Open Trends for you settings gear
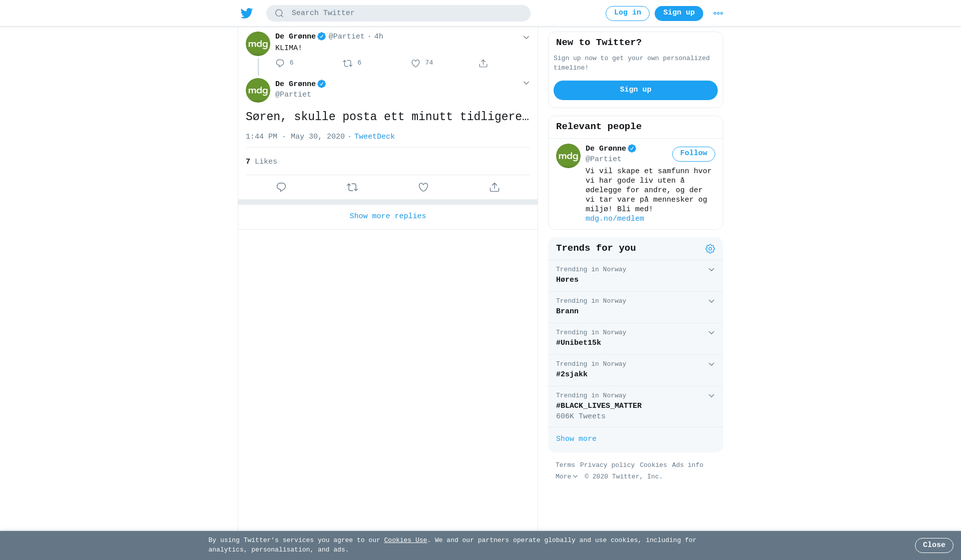961x560 pixels. coord(710,249)
